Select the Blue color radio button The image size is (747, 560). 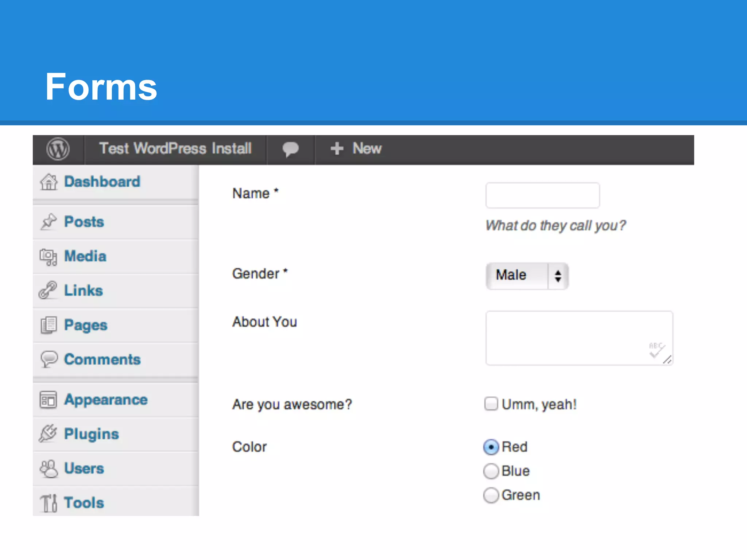point(491,471)
